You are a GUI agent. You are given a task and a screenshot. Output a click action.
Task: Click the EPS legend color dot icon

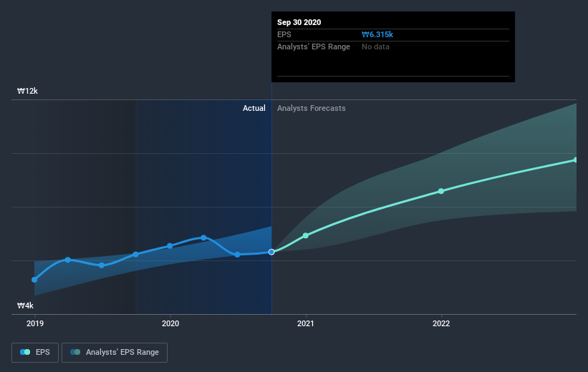click(26, 352)
